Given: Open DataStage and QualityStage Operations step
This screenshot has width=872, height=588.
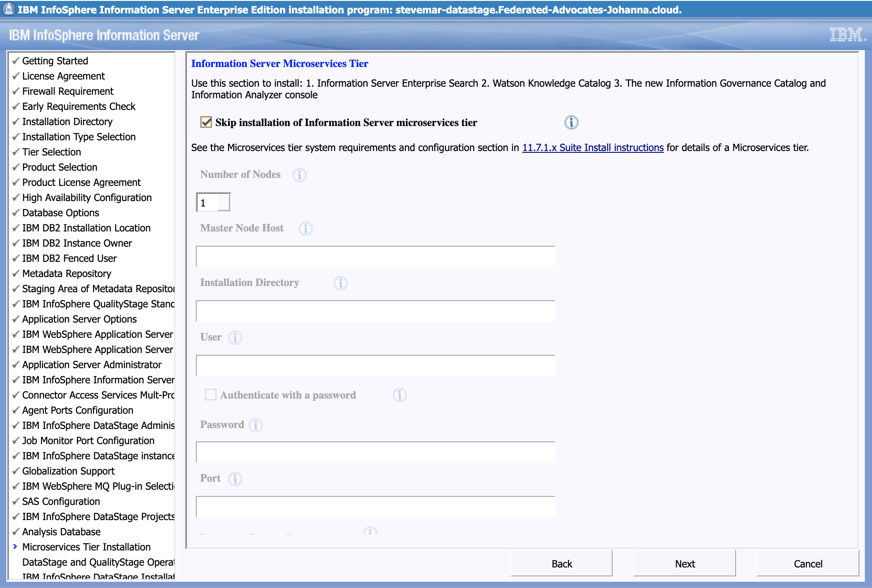Looking at the screenshot, I should pyautogui.click(x=98, y=562).
